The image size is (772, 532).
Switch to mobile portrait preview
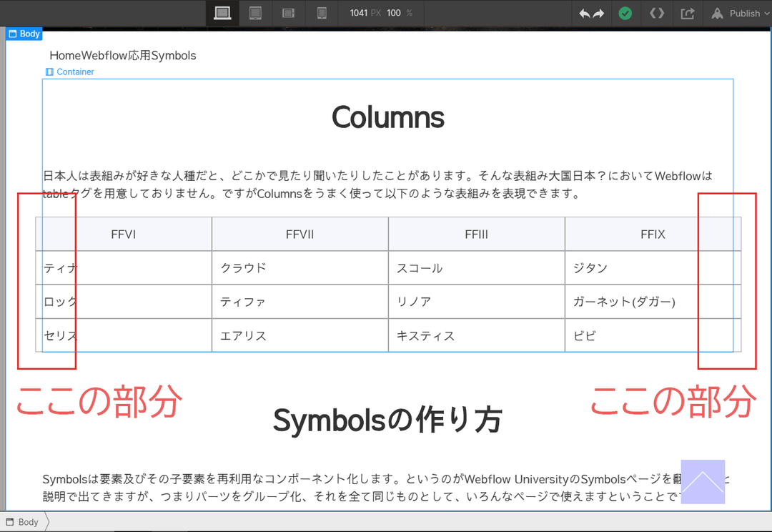coord(322,13)
